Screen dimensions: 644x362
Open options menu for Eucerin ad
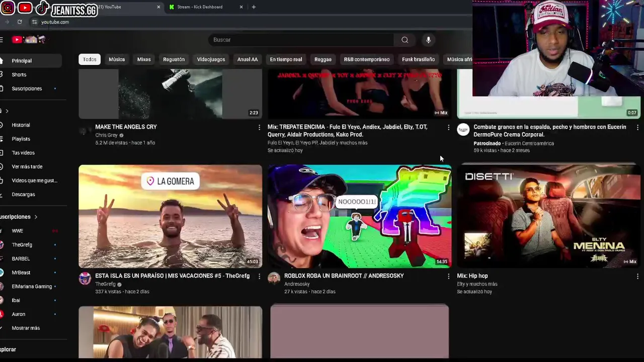(637, 127)
